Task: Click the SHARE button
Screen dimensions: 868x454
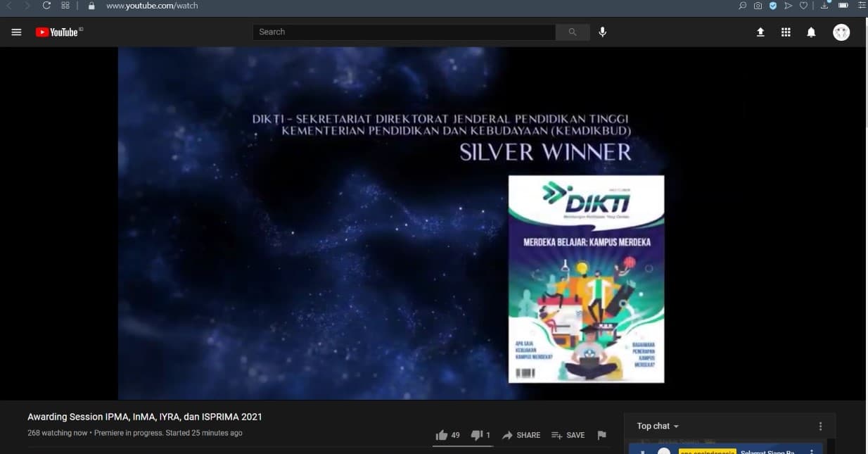Action: tap(521, 435)
